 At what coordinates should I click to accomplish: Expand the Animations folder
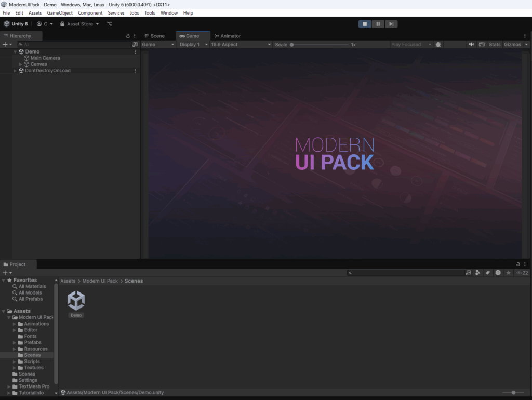click(14, 324)
